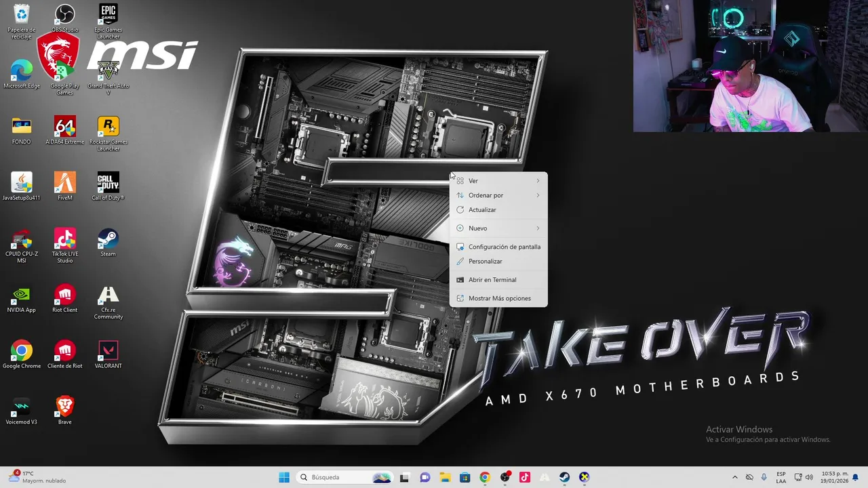
Task: Open the purple chat app in taskbar
Action: pyautogui.click(x=425, y=477)
